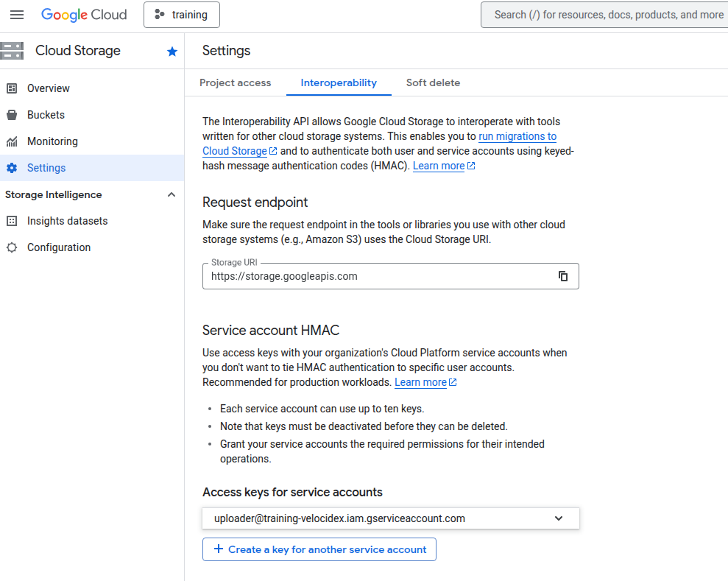
Task: Switch to the Soft delete tab
Action: 433,82
